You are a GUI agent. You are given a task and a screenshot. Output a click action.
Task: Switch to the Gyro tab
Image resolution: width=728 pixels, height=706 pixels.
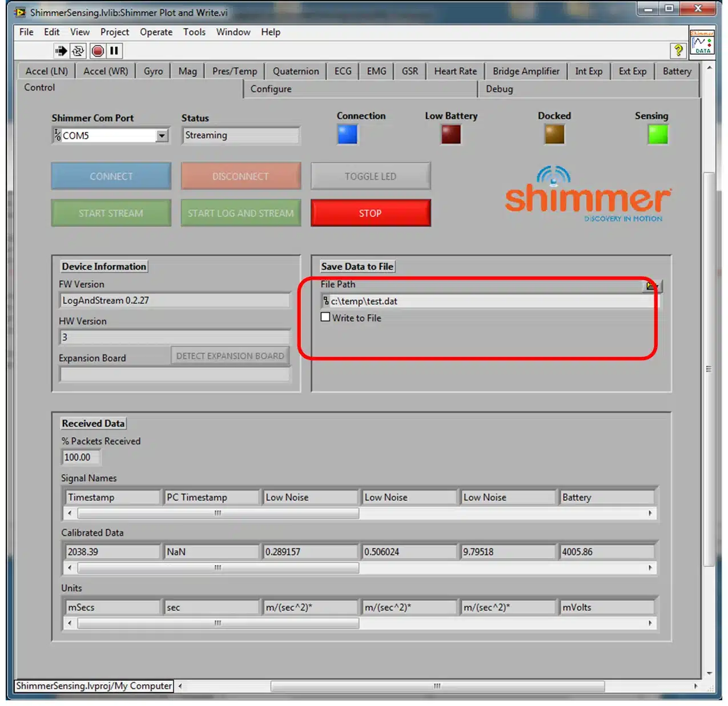pyautogui.click(x=153, y=71)
